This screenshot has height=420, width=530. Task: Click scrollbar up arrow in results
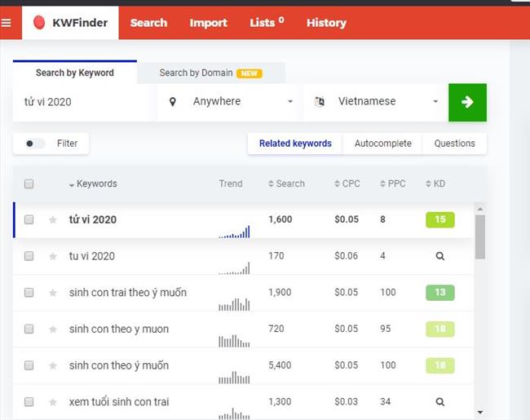tap(480, 209)
